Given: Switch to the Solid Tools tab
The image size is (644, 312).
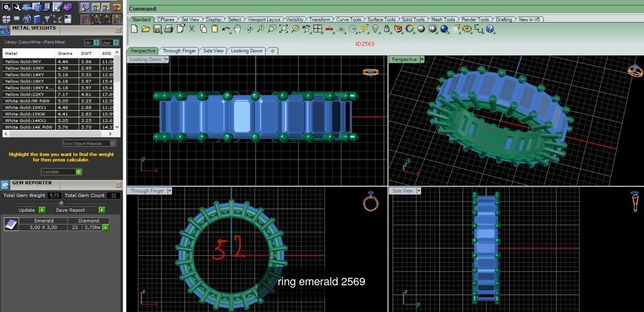Looking at the screenshot, I should 414,20.
